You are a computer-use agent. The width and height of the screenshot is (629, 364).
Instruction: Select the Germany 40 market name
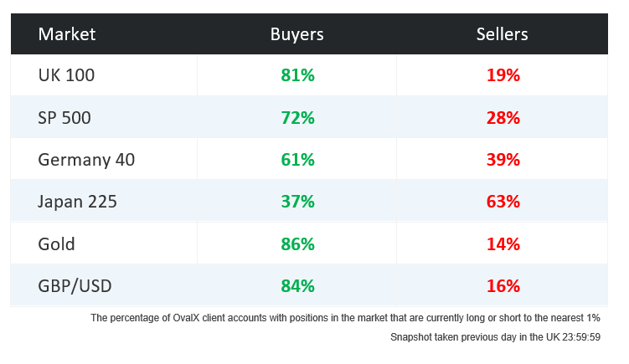coord(86,160)
